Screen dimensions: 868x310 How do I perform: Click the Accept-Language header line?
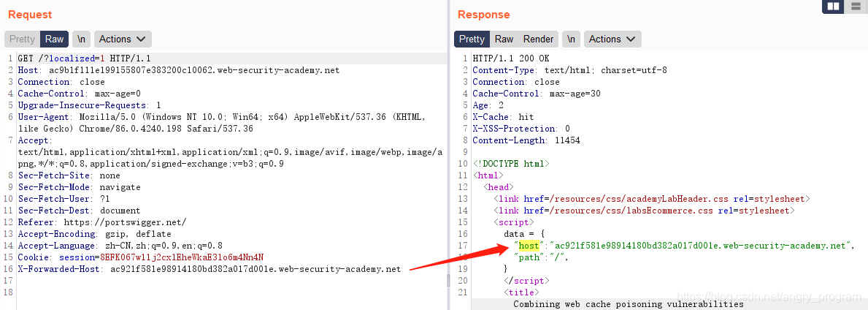[120, 246]
